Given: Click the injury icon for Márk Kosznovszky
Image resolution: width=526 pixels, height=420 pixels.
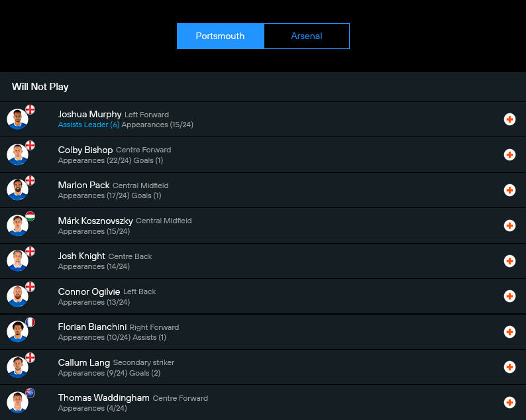Looking at the screenshot, I should 509,226.
